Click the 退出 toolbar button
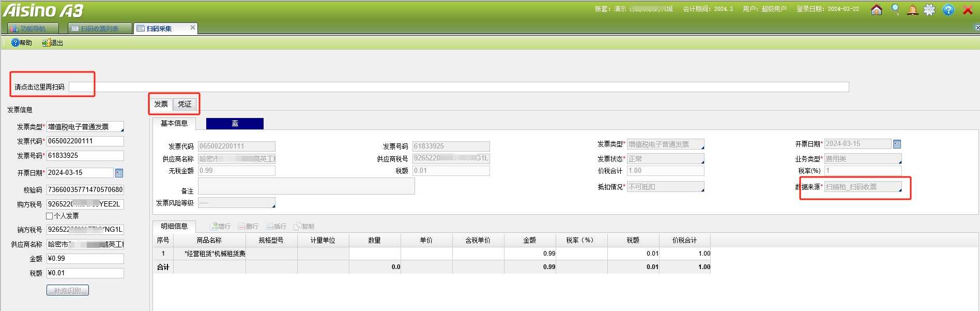Screen dimensions: 980x311 click(53, 43)
